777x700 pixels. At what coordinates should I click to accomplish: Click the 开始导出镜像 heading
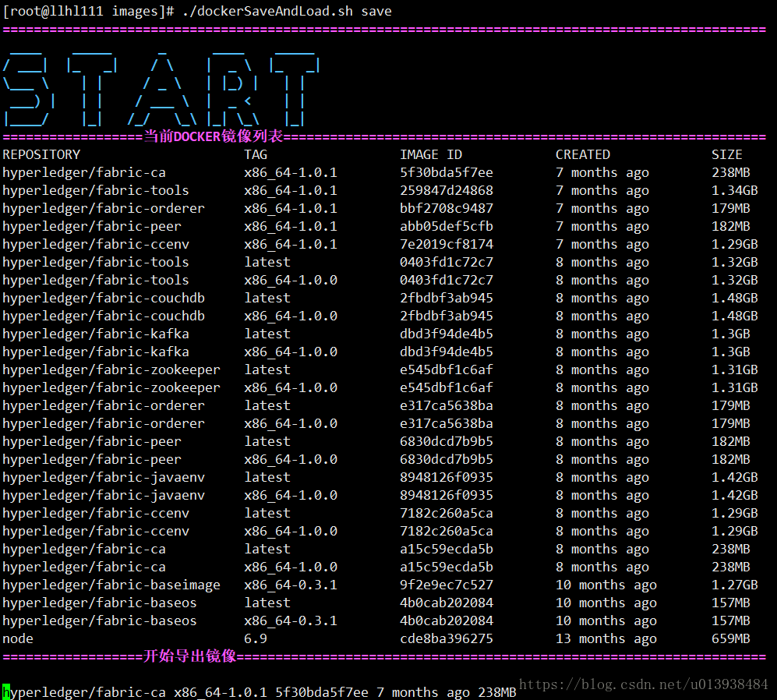[190, 656]
